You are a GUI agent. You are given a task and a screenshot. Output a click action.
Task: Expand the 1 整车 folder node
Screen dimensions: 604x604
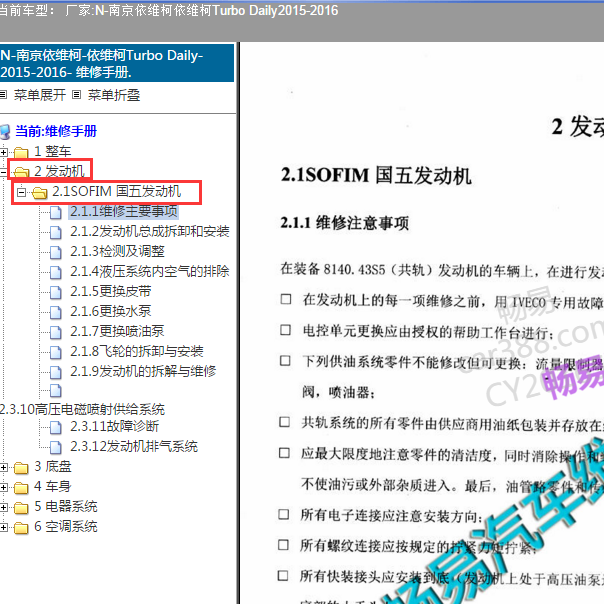3,152
